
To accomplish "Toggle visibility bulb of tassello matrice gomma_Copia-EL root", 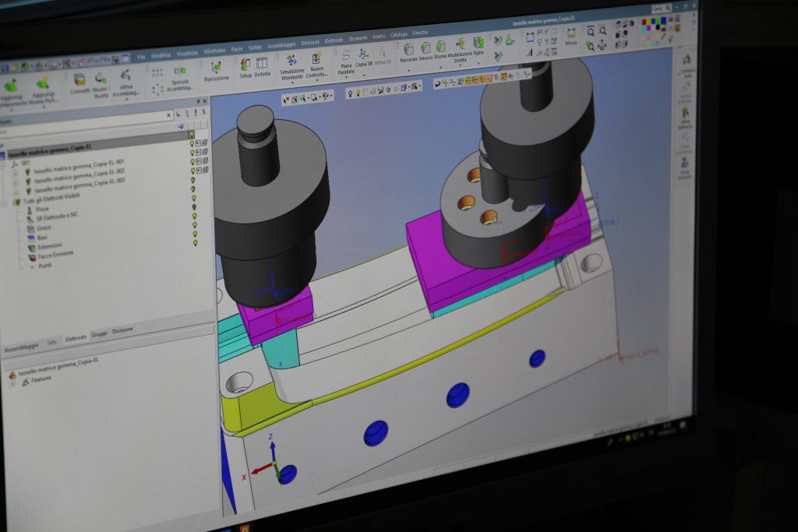I will pyautogui.click(x=192, y=134).
